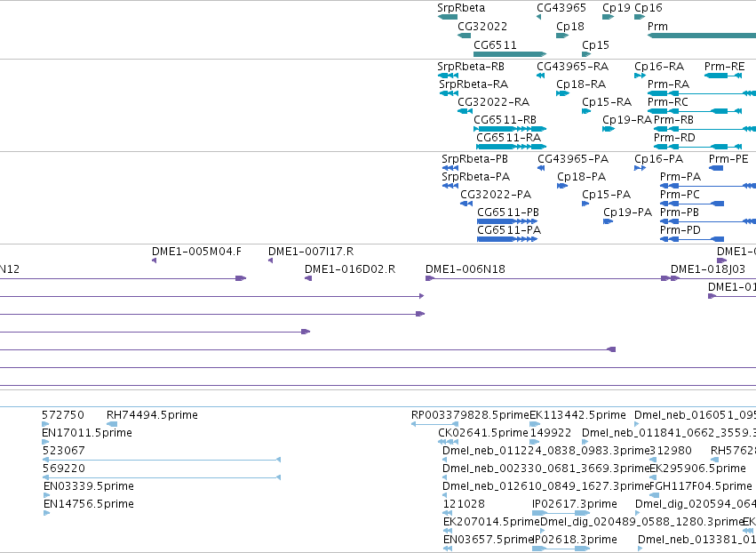
Task: Select the CG43965-RA transcript
Action: [540, 76]
